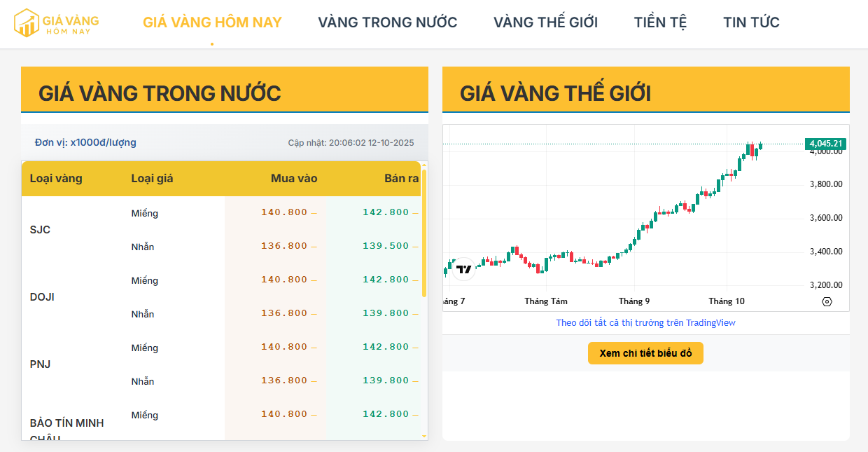Click the Tháng 9 label on chart axis
Screen dimensions: 868x452
pos(633,301)
